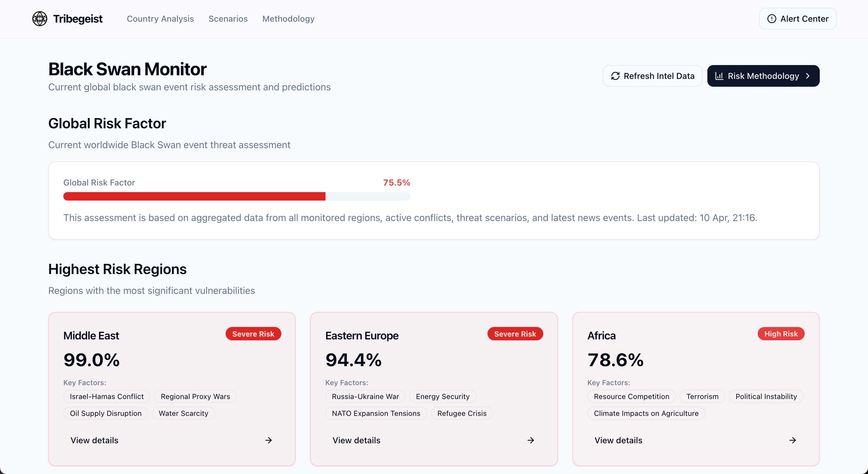Expand the Risk Methodology chevron
The height and width of the screenshot is (474, 868).
808,76
